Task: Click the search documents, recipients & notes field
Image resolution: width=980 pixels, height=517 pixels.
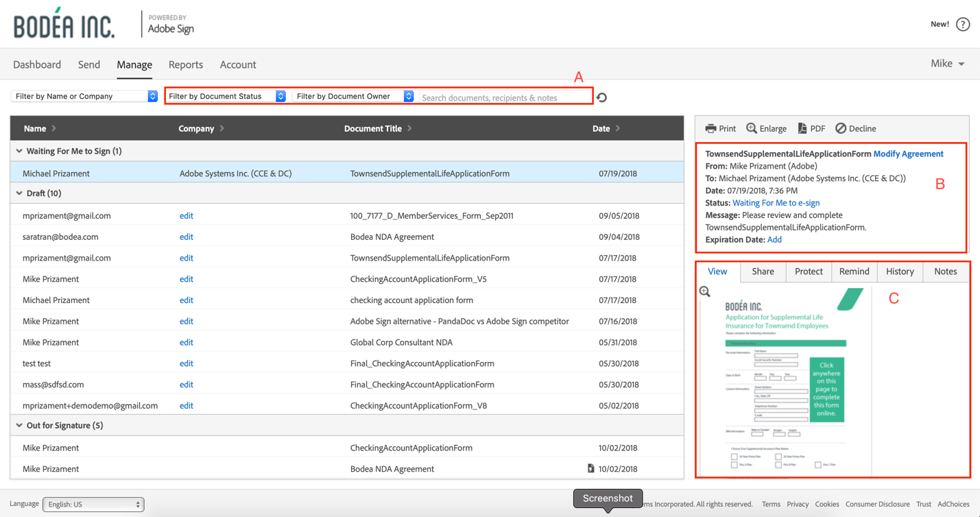Action: click(505, 97)
